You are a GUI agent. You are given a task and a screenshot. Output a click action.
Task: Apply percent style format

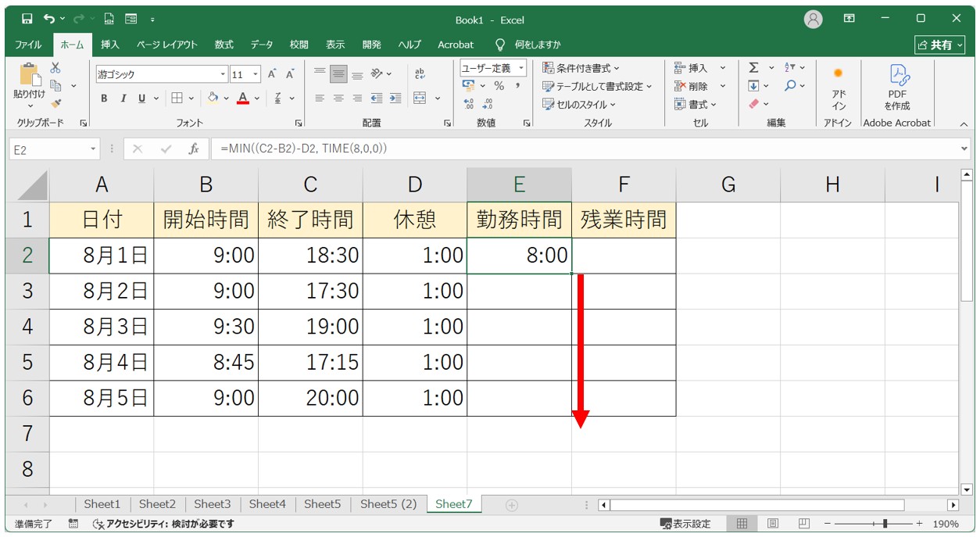tap(499, 86)
